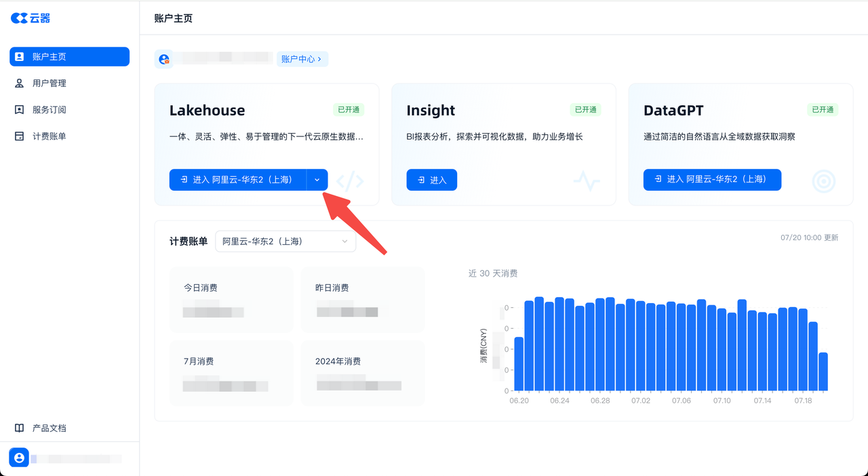The height and width of the screenshot is (476, 868).
Task: Click the 云器 logo in the sidebar
Action: click(x=31, y=18)
